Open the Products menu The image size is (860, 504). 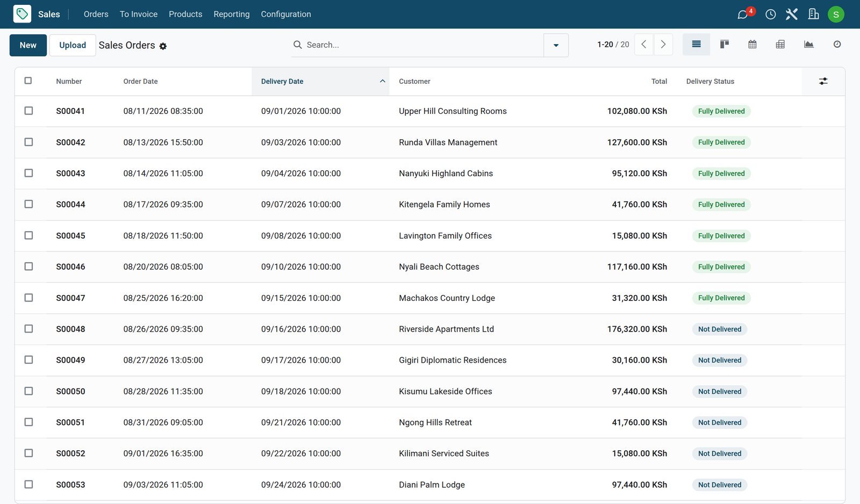(x=185, y=14)
